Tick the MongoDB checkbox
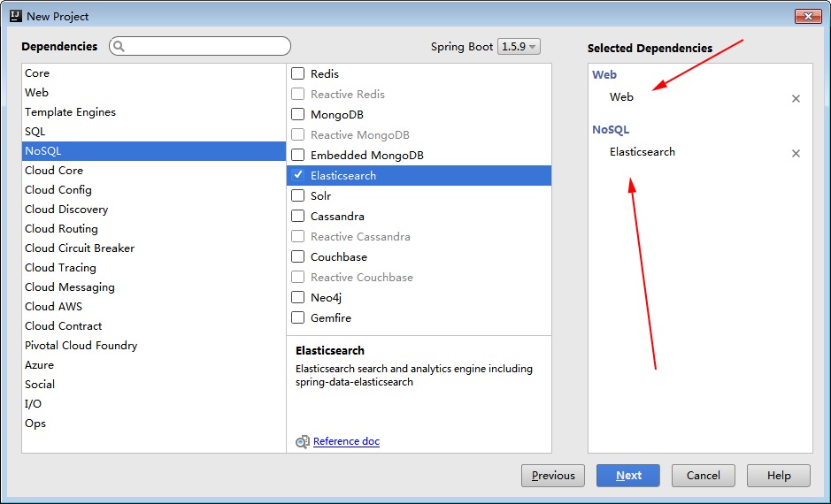 click(x=298, y=115)
